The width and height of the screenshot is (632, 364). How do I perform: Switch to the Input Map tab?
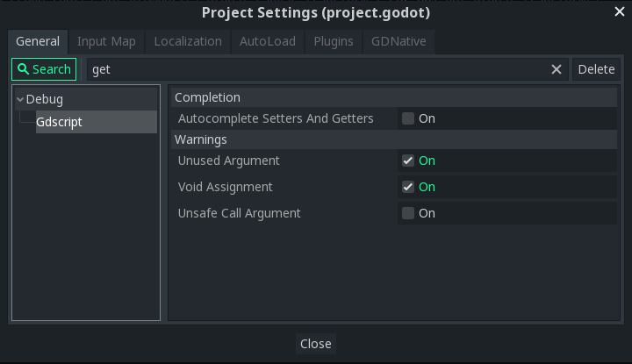pos(106,41)
